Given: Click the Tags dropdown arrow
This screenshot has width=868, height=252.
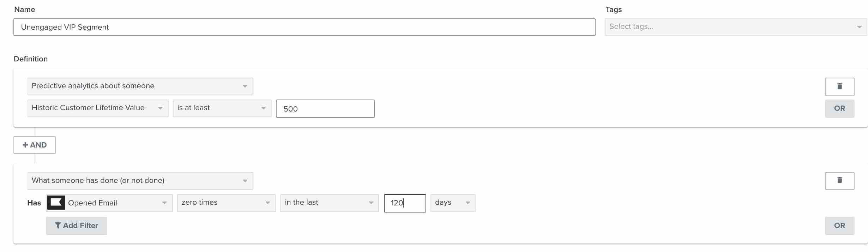Looking at the screenshot, I should 859,26.
